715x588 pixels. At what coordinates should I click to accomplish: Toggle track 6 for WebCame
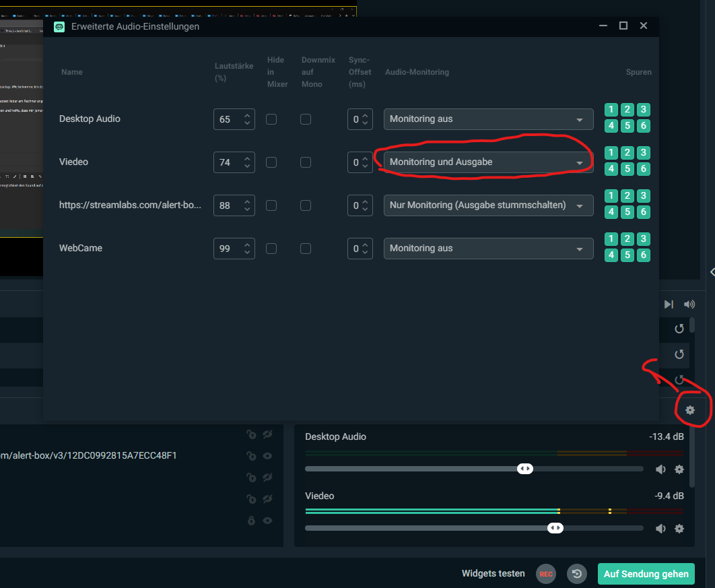click(x=644, y=255)
